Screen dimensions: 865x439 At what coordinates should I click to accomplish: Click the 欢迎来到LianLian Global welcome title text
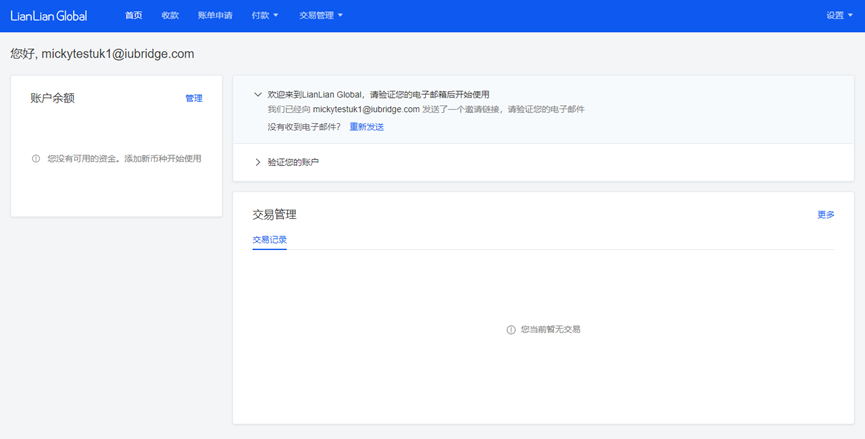378,94
